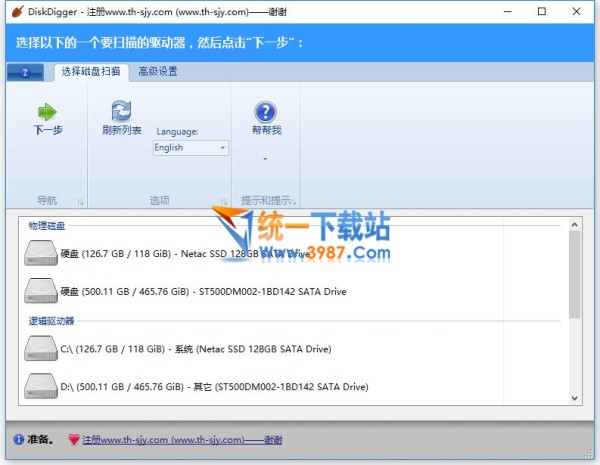
Task: Open the Navigation group dialog launcher
Action: tap(80, 202)
